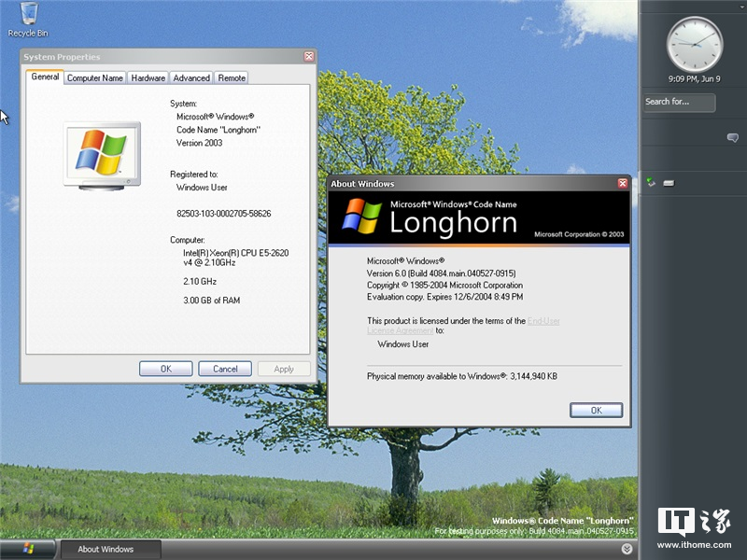747x560 pixels.
Task: Open the Hardware tab
Action: [x=148, y=78]
